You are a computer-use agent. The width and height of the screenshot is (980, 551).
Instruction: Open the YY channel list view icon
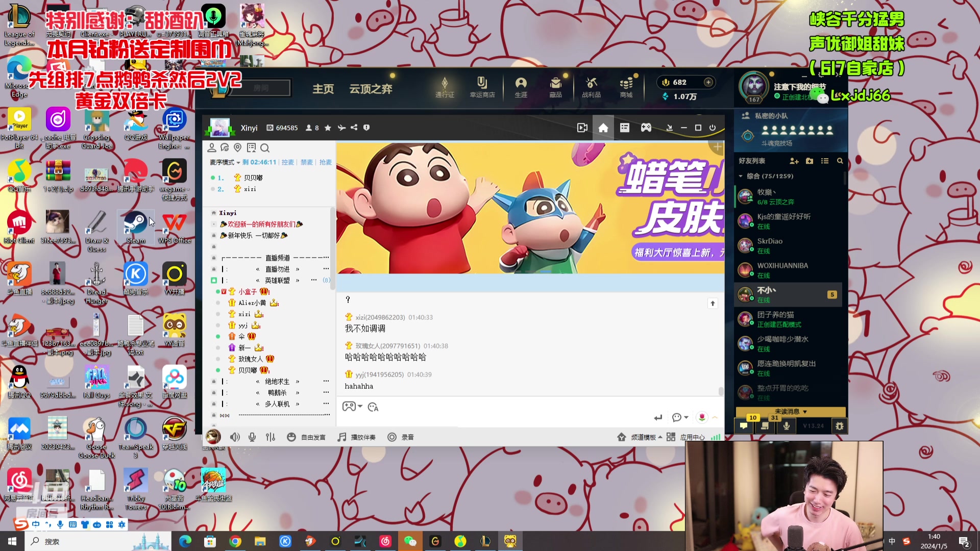[625, 128]
